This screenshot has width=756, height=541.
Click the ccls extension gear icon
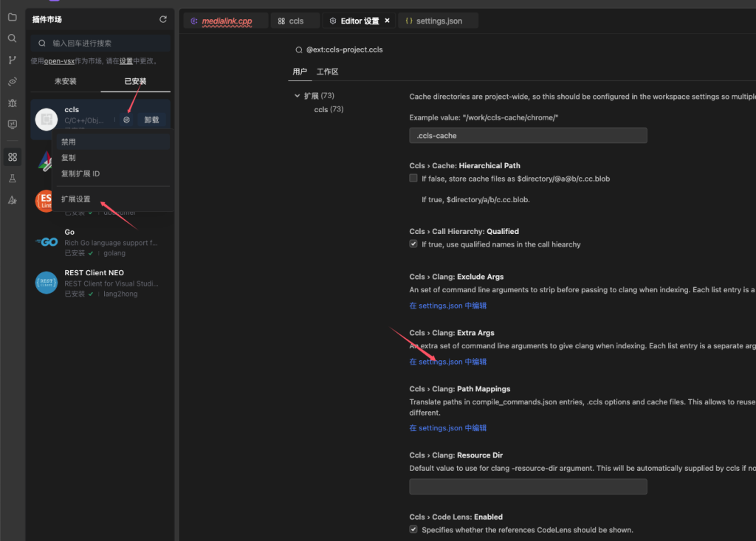tap(126, 120)
